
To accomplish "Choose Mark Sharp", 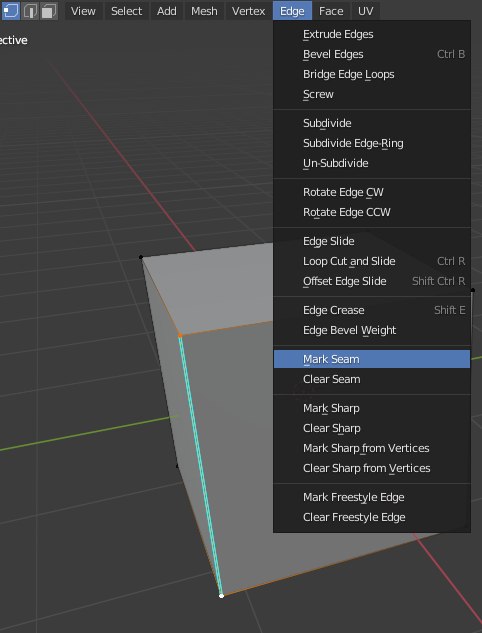I will pos(372,408).
